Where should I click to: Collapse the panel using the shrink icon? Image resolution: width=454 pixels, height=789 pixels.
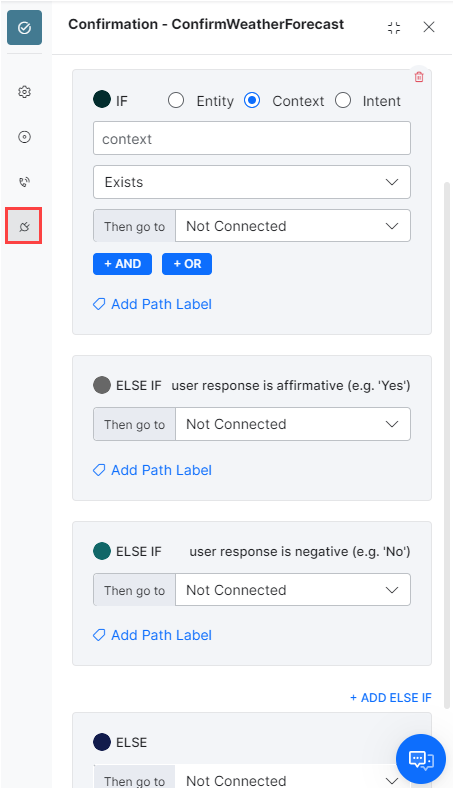[394, 27]
